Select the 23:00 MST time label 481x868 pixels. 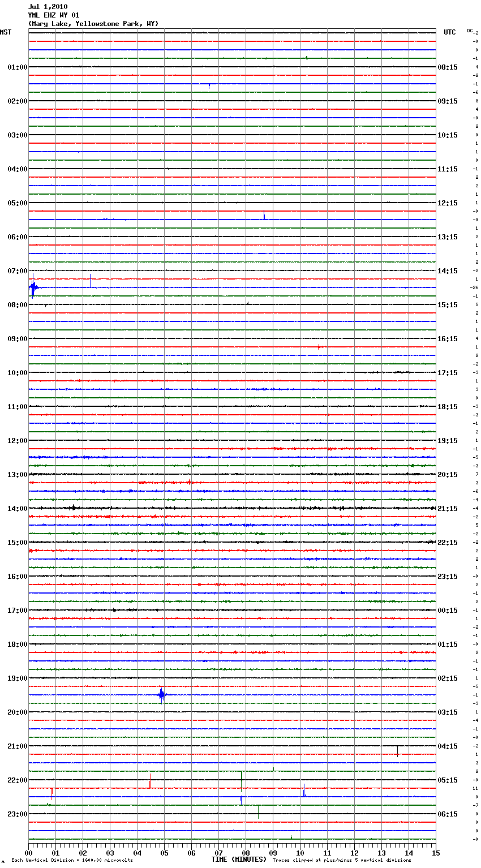click(18, 814)
